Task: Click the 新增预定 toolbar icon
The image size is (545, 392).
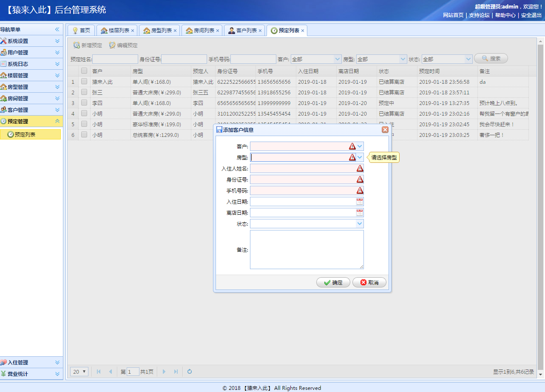Action: pyautogui.click(x=77, y=45)
